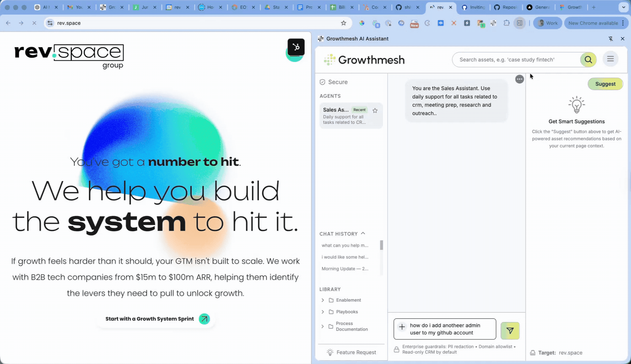
Task: Open the three-dots chat options menu
Action: click(x=520, y=79)
